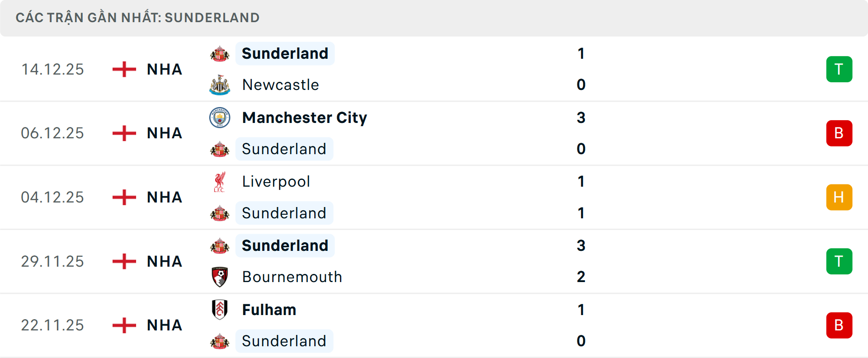Select the Liverpool FC liver bird logo
The width and height of the screenshot is (868, 358).
(220, 181)
